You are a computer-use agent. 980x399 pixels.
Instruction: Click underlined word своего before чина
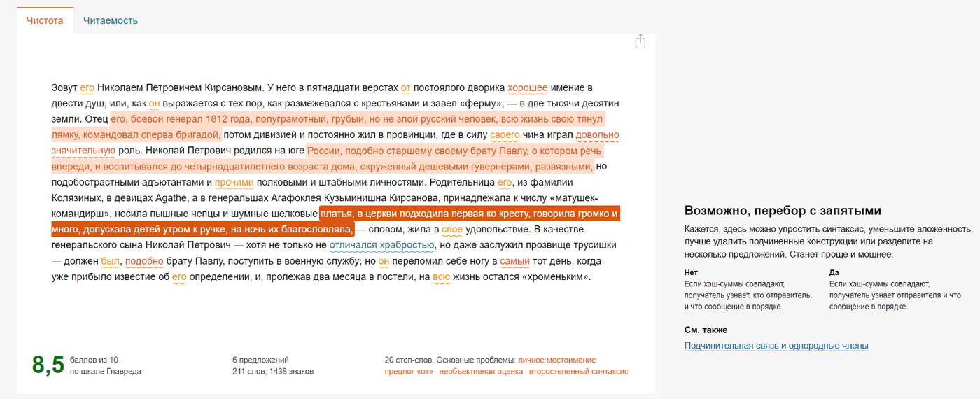(505, 134)
